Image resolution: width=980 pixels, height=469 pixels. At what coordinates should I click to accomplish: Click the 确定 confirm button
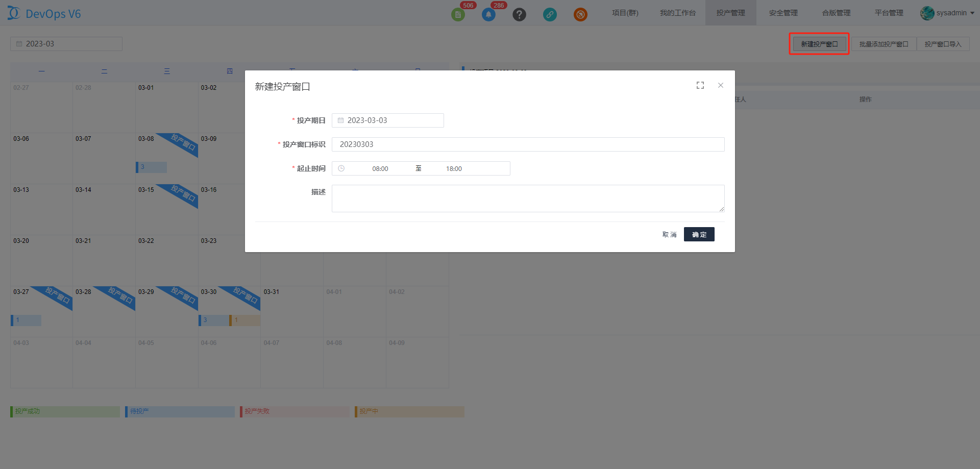point(699,234)
